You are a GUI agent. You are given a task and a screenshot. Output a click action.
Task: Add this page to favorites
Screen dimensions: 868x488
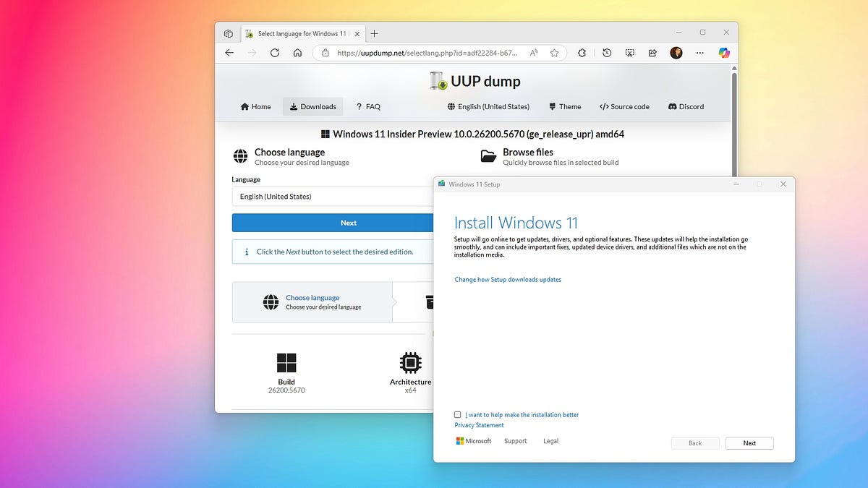(x=554, y=53)
